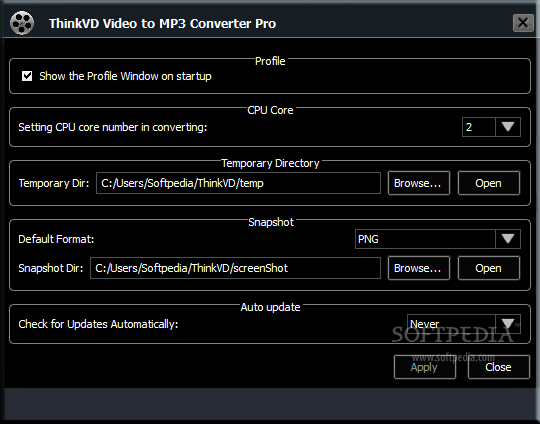Click the Show the Profile Window label
Image resolution: width=540 pixels, height=424 pixels.
coord(125,76)
